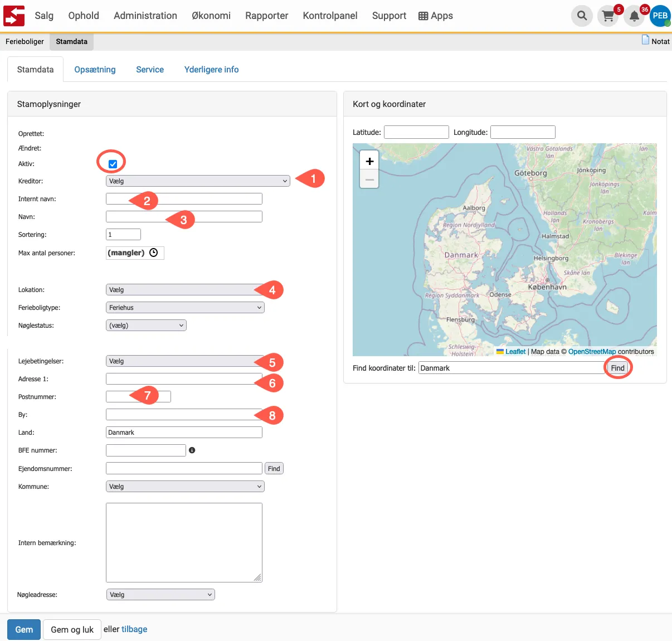672x641 pixels.
Task: Open the PEB user avatar menu
Action: pyautogui.click(x=660, y=16)
